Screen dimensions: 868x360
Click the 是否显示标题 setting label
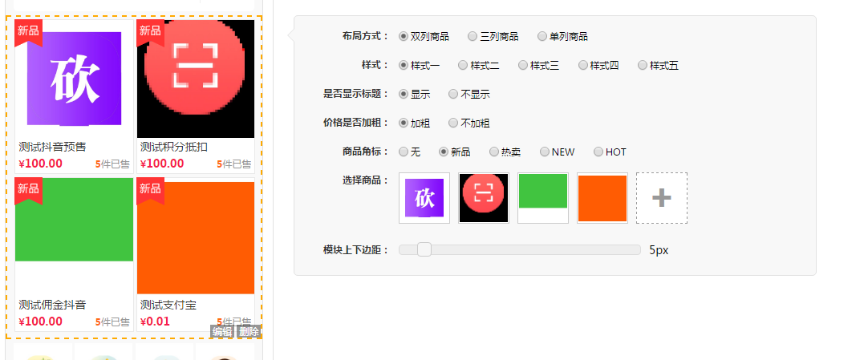[356, 94]
